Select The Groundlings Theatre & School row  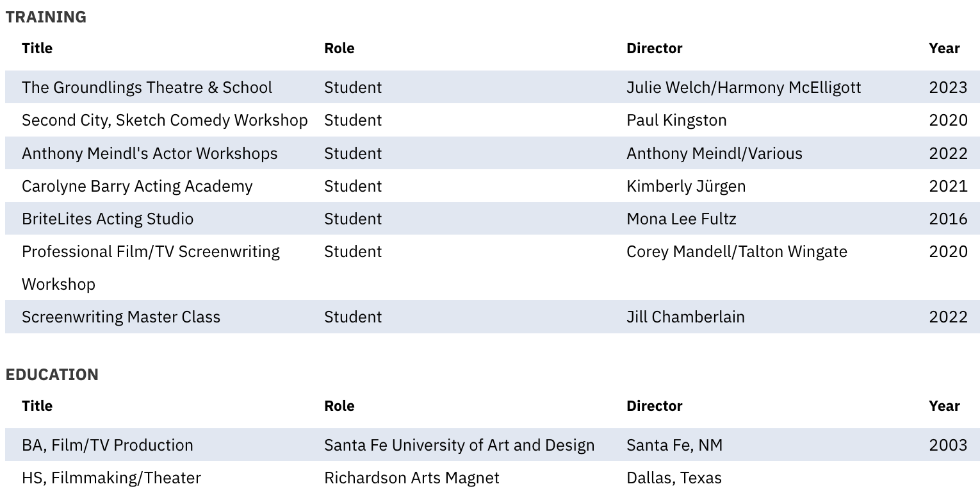(x=492, y=87)
